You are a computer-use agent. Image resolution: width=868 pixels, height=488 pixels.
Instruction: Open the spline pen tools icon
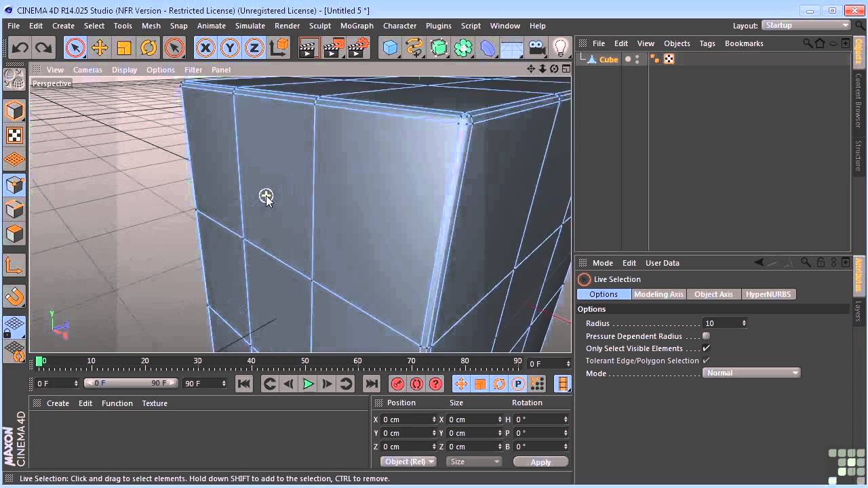[414, 47]
